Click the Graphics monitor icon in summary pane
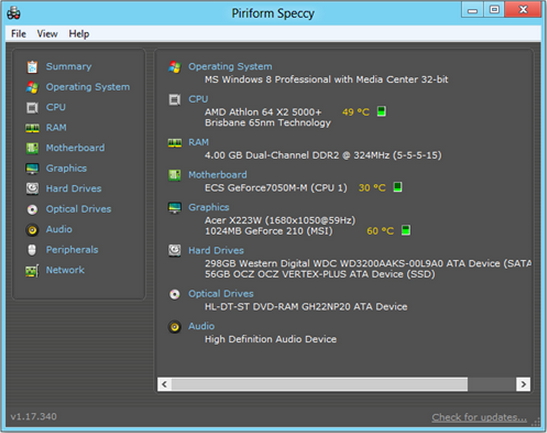Image resolution: width=547 pixels, height=433 pixels. tap(174, 208)
